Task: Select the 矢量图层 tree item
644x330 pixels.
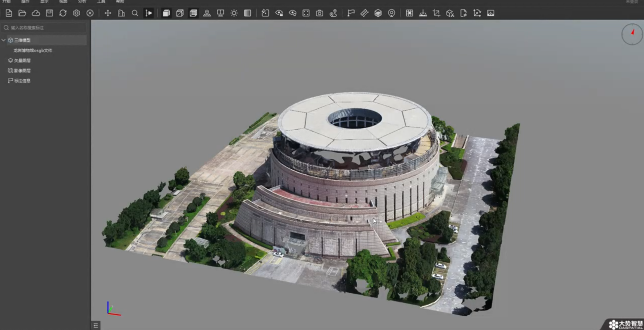Action: point(22,61)
